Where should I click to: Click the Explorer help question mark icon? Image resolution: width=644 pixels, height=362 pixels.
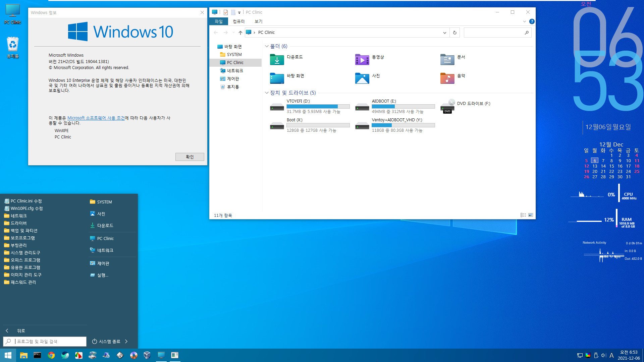point(532,21)
